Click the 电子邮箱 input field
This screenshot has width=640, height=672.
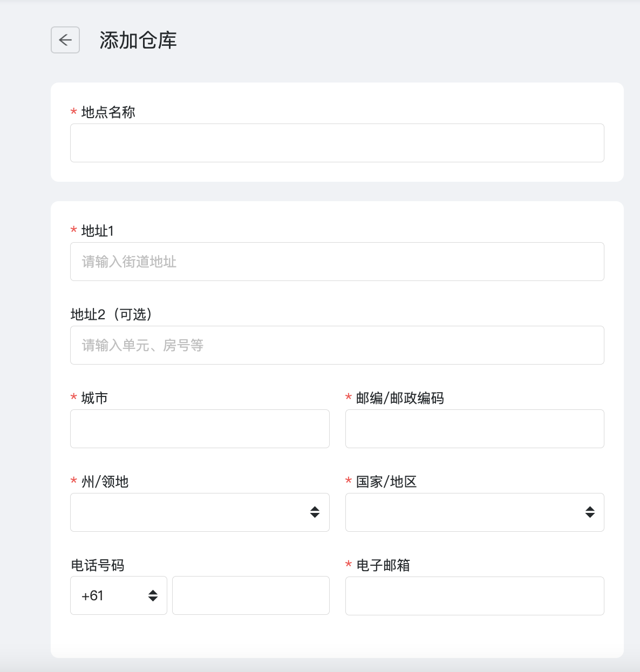(475, 596)
